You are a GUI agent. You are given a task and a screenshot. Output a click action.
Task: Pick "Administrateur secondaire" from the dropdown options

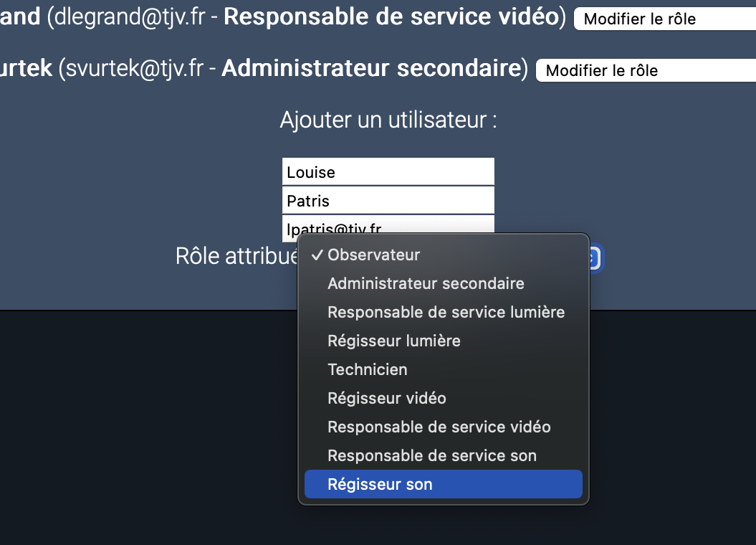[x=426, y=283]
